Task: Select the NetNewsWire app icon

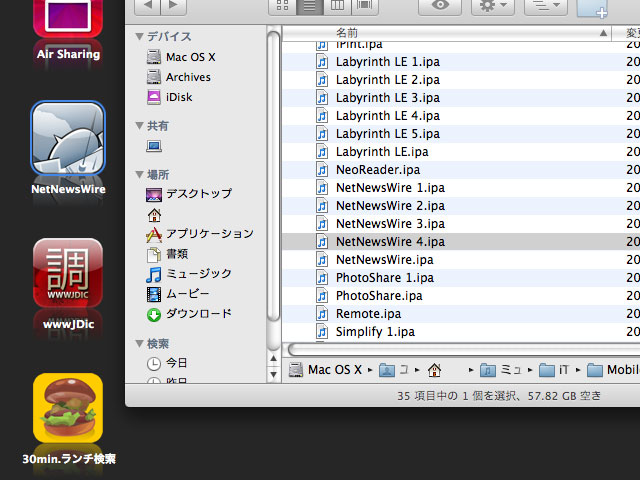Action: pyautogui.click(x=68, y=138)
